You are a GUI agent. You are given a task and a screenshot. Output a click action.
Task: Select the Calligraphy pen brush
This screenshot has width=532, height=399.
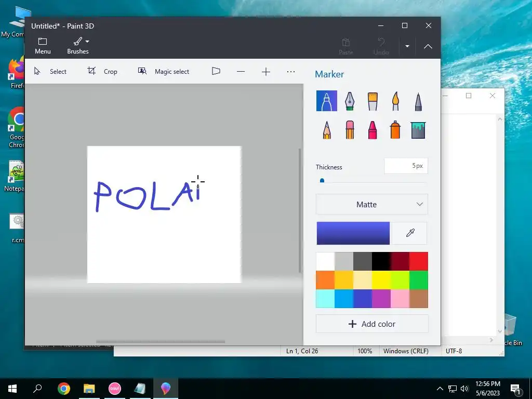(350, 101)
